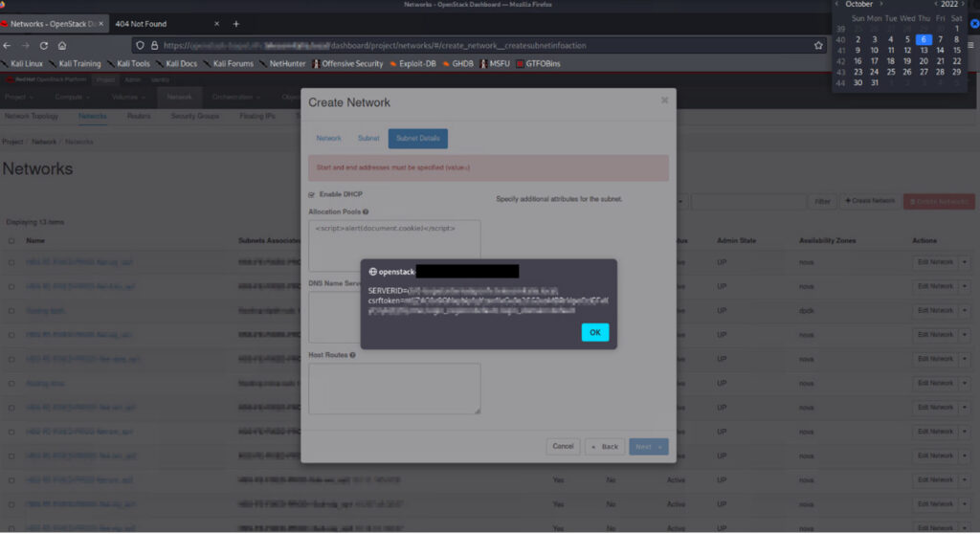The height and width of the screenshot is (534, 980).
Task: Click the Host Routes help icon
Action: tap(353, 355)
